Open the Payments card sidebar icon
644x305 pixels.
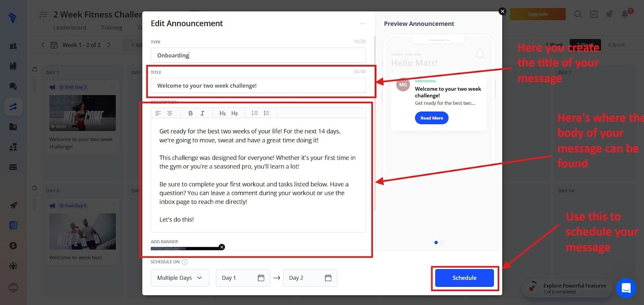13,167
